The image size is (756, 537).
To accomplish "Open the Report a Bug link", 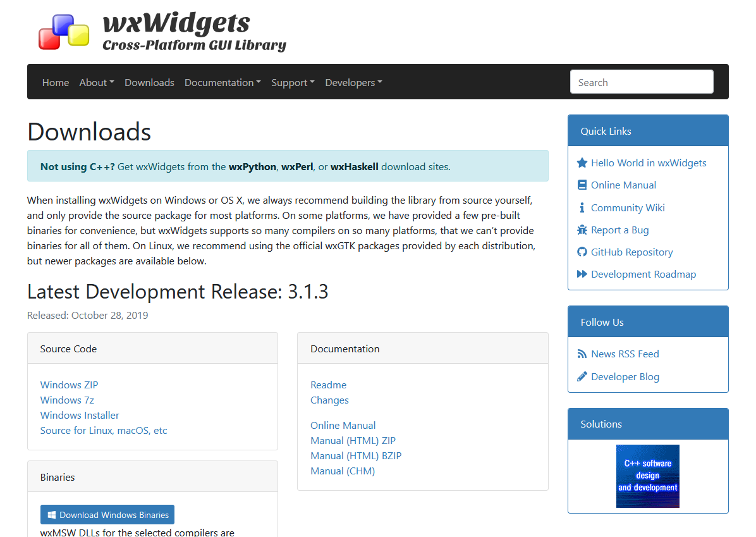I will click(619, 230).
